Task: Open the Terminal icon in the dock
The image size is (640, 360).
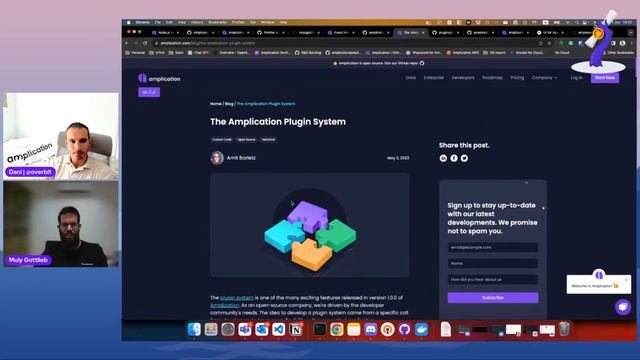Action: click(320, 329)
